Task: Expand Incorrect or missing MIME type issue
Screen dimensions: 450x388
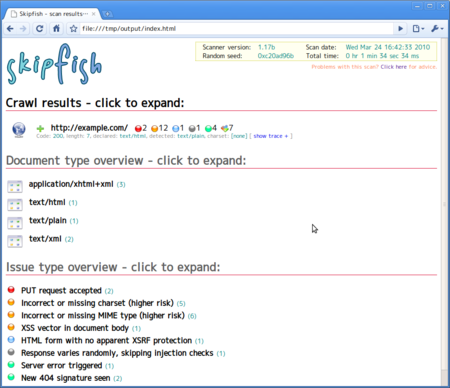Action: [103, 316]
